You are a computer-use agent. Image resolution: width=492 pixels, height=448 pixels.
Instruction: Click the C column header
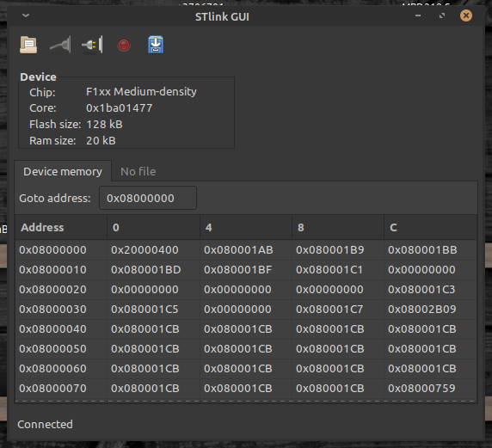coord(430,227)
